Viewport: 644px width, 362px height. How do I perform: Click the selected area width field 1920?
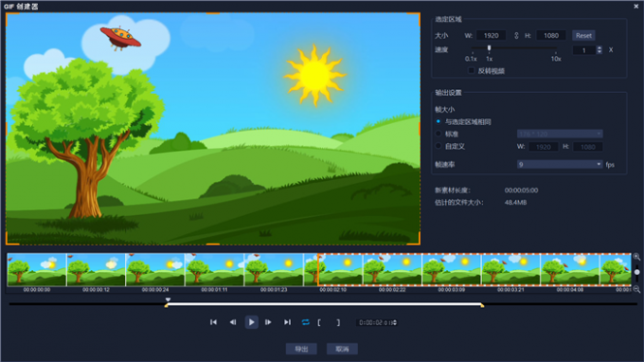492,35
